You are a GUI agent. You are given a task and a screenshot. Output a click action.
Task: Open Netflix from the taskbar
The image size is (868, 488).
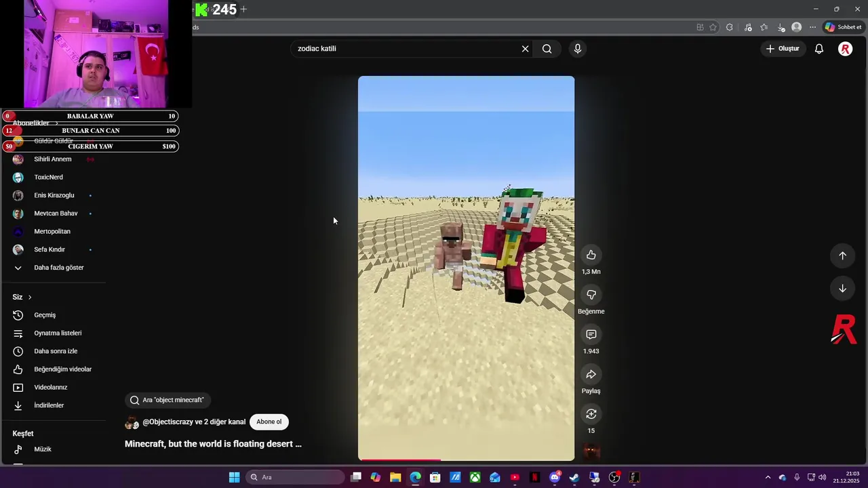[x=535, y=477]
